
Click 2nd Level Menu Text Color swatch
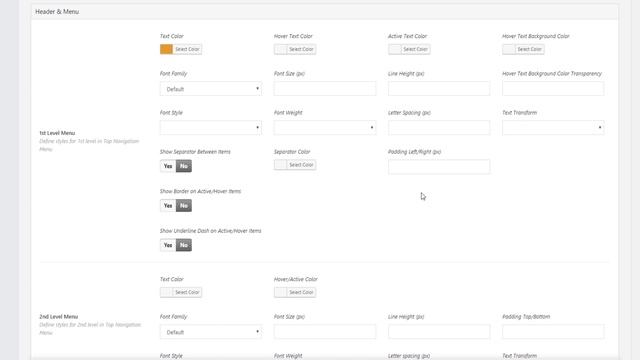166,292
